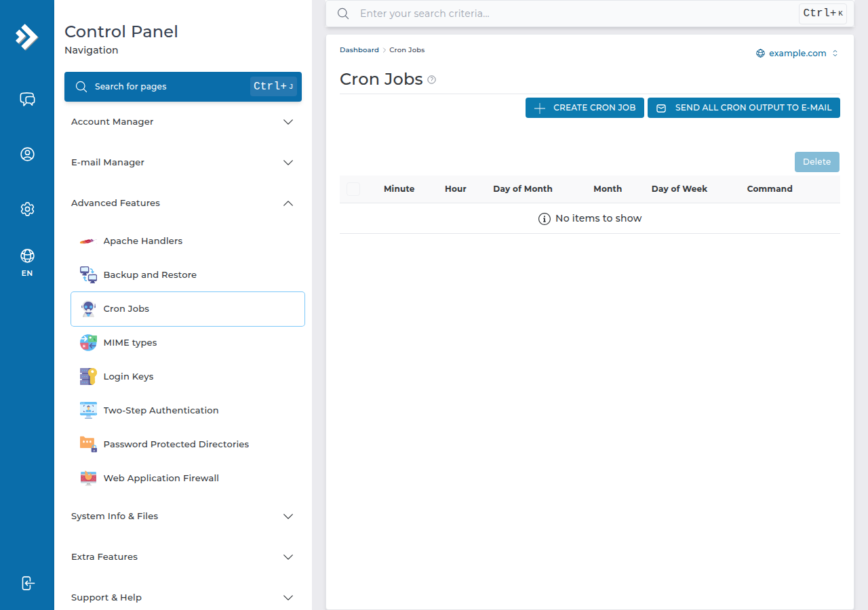Click the Command column header

point(770,189)
